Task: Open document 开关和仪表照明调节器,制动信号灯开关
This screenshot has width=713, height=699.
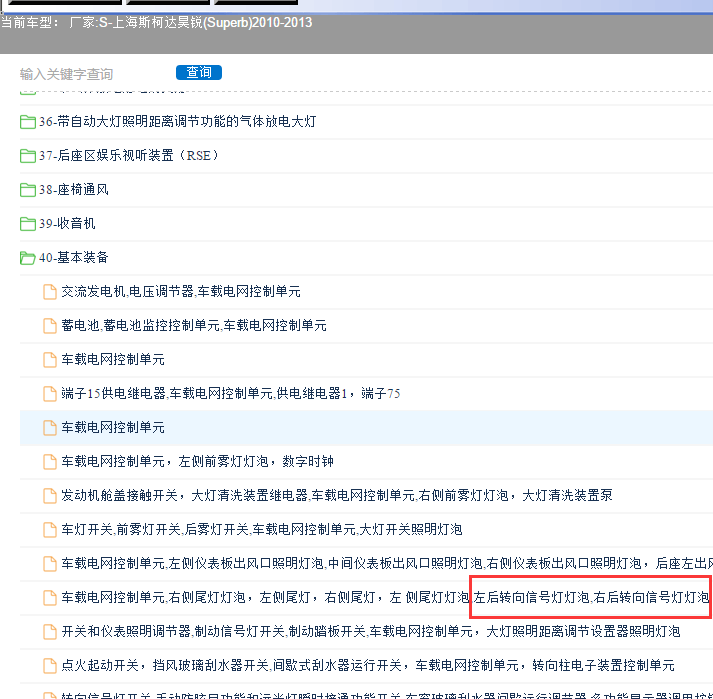Action: [371, 631]
